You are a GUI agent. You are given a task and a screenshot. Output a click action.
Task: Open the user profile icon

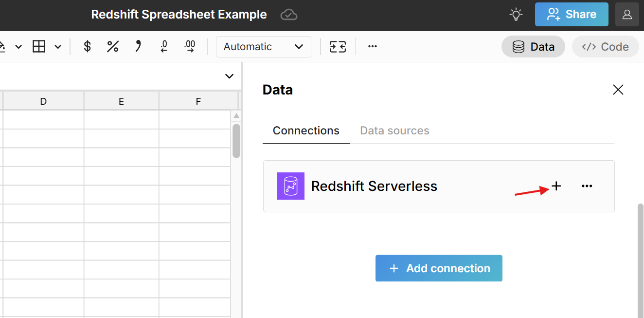tap(627, 15)
